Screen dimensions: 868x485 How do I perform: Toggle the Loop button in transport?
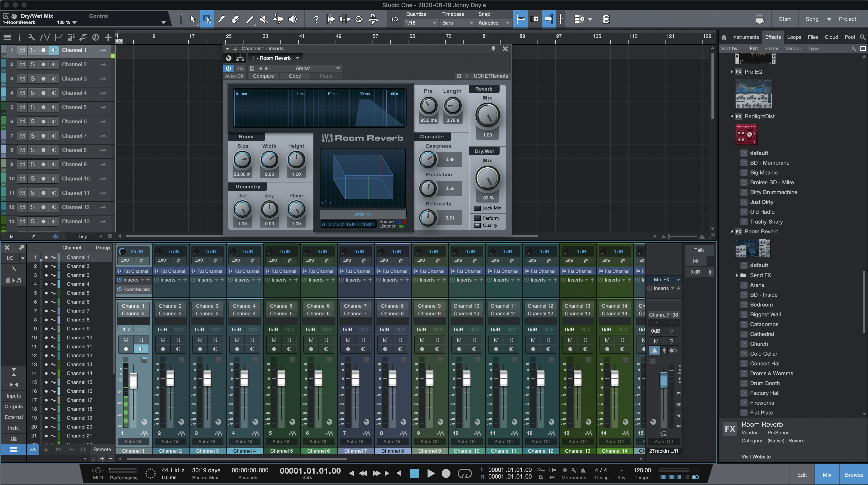[464, 474]
